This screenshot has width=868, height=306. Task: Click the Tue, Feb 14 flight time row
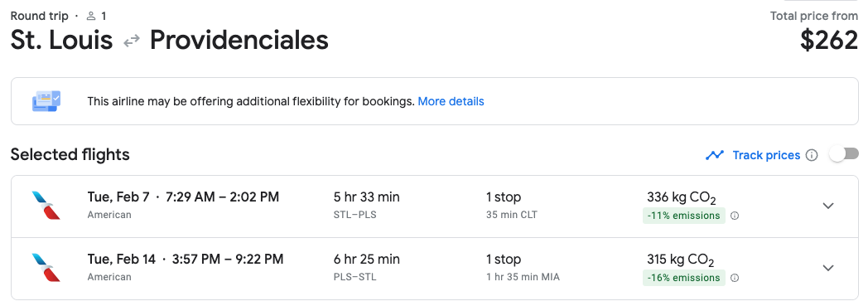coord(186,259)
